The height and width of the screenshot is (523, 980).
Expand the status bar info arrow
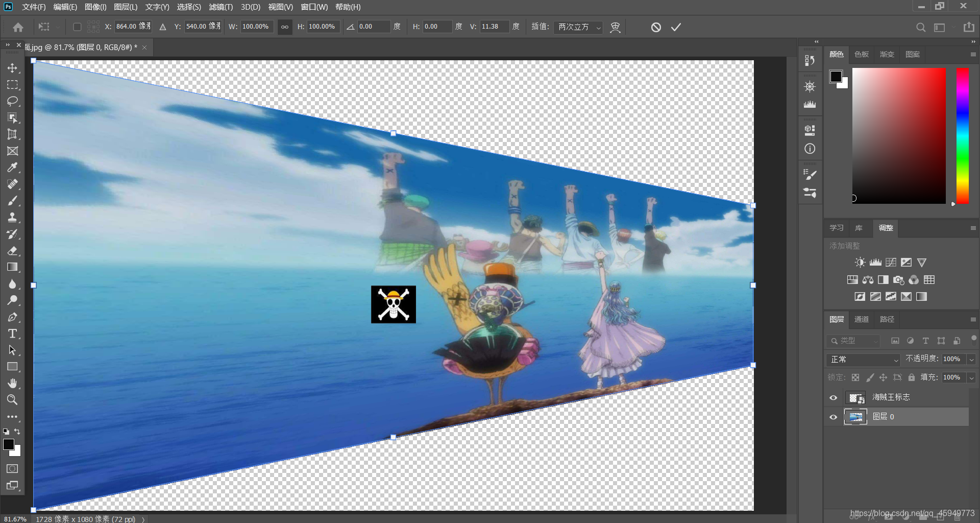(143, 519)
